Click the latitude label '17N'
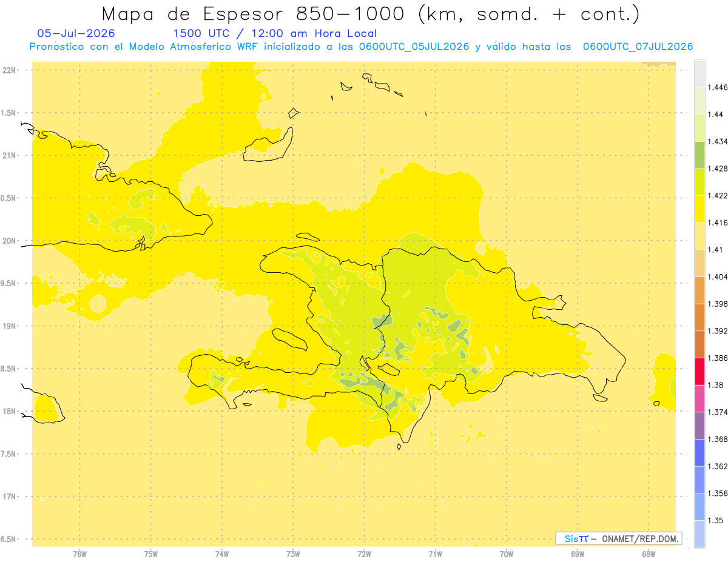The width and height of the screenshot is (728, 562). 9,497
